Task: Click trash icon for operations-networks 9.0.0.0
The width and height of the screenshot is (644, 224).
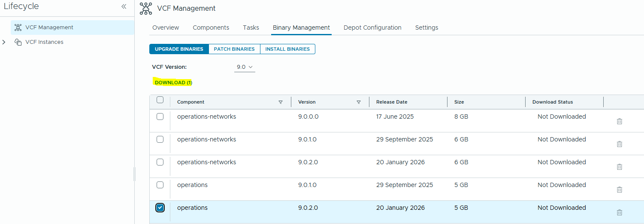Action: 619,121
